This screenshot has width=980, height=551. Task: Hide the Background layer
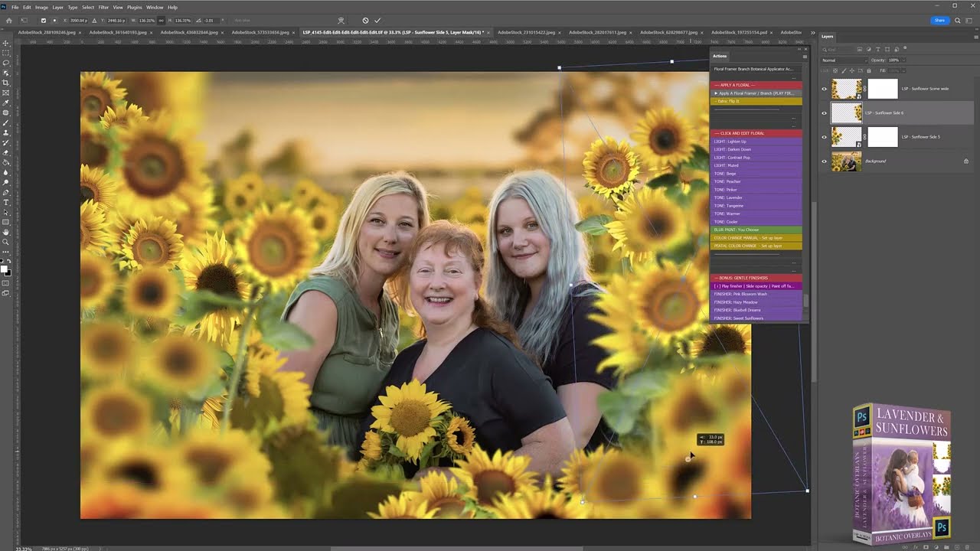click(825, 161)
